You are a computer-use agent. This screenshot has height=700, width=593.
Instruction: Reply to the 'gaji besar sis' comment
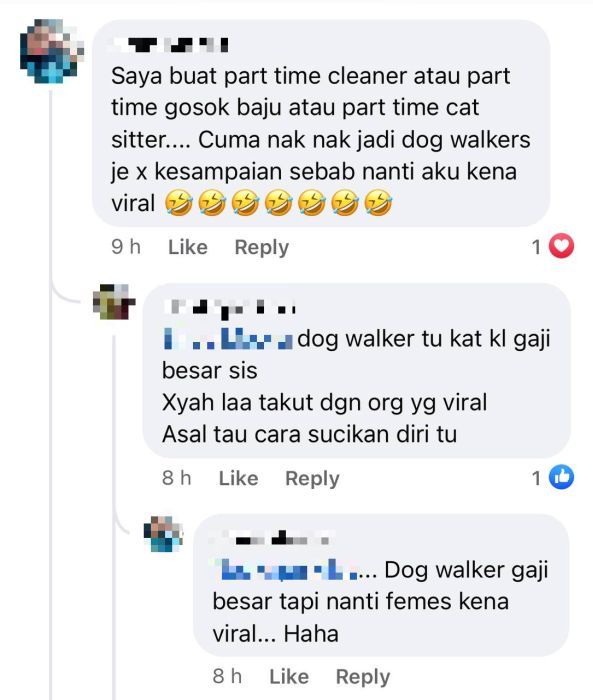(312, 479)
